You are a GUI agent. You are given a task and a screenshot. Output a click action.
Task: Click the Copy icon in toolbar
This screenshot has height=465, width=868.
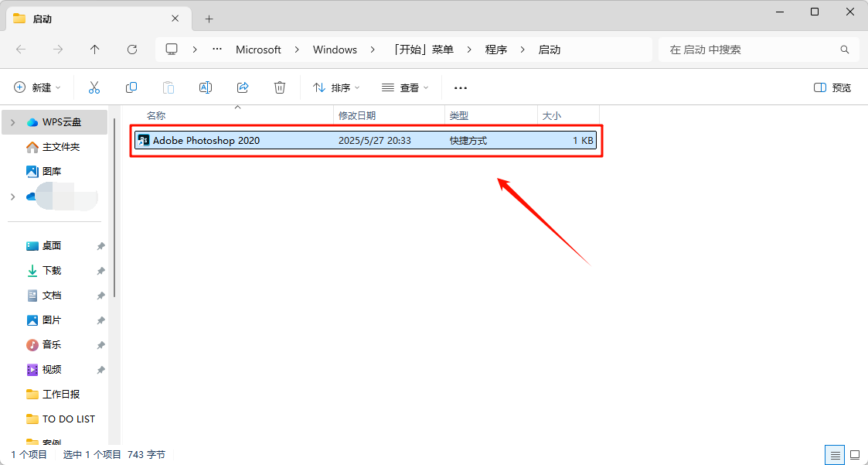(x=131, y=87)
